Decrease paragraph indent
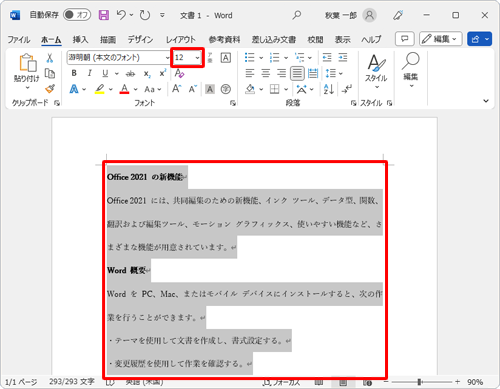Screen dimensions: 500x389 point(327,58)
